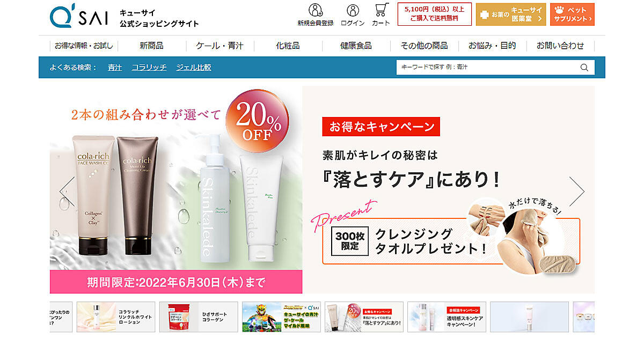Image resolution: width=644 pixels, height=338 pixels.
Task: Expand the ケール・青汁 menu
Action: [x=219, y=46]
